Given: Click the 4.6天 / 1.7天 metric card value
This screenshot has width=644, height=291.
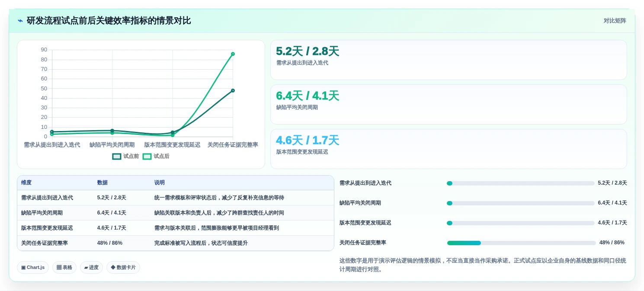Looking at the screenshot, I should (308, 141).
